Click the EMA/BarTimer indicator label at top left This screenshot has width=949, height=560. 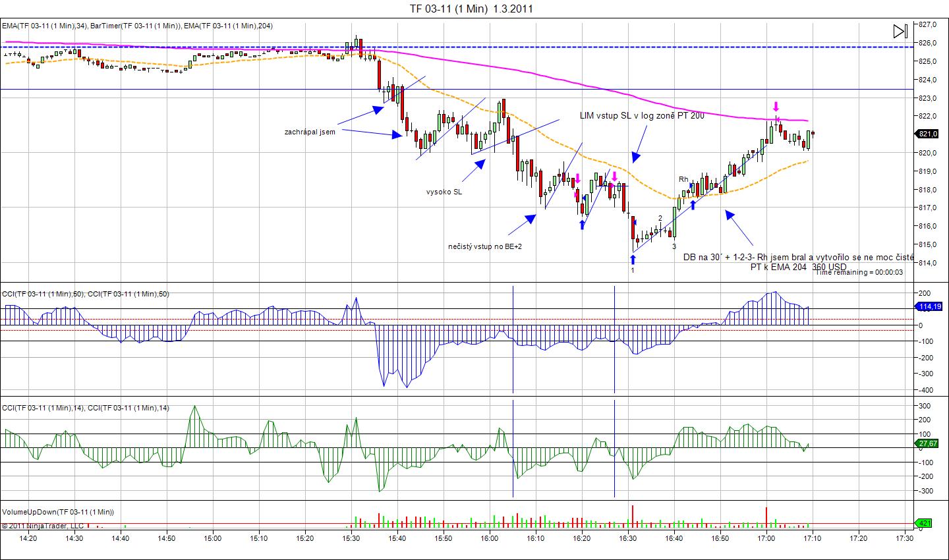(x=137, y=26)
